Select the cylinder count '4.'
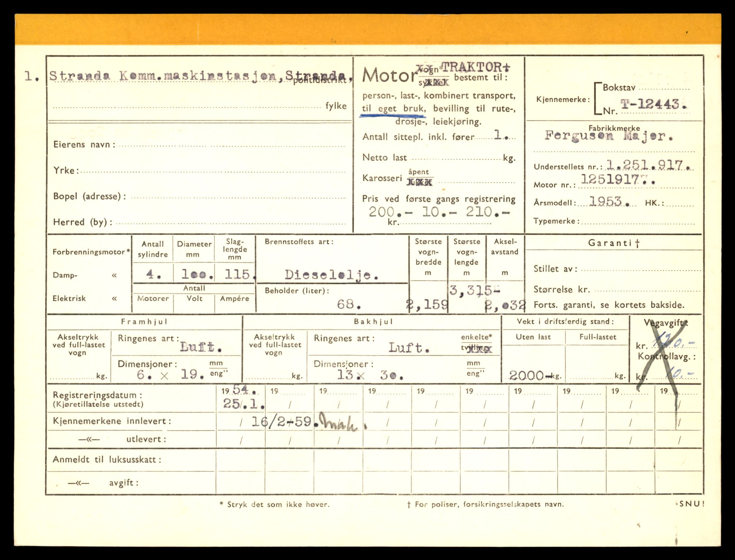 coord(154,274)
